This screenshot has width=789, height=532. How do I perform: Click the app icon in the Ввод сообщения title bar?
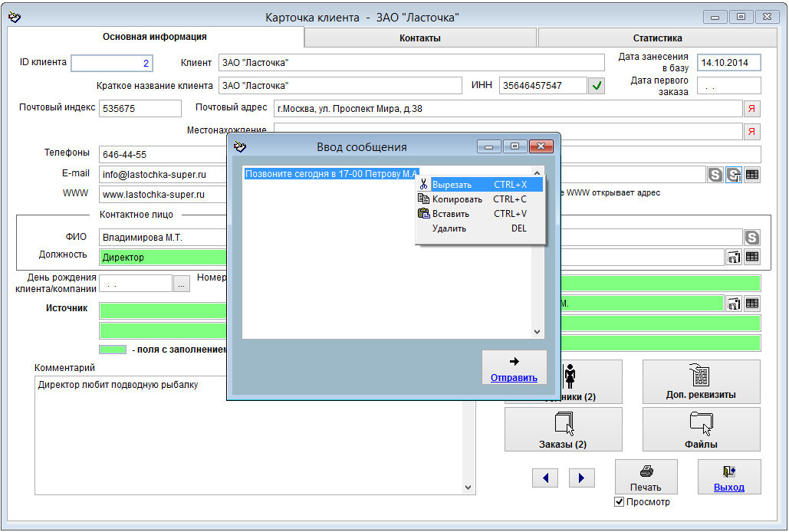click(x=240, y=147)
